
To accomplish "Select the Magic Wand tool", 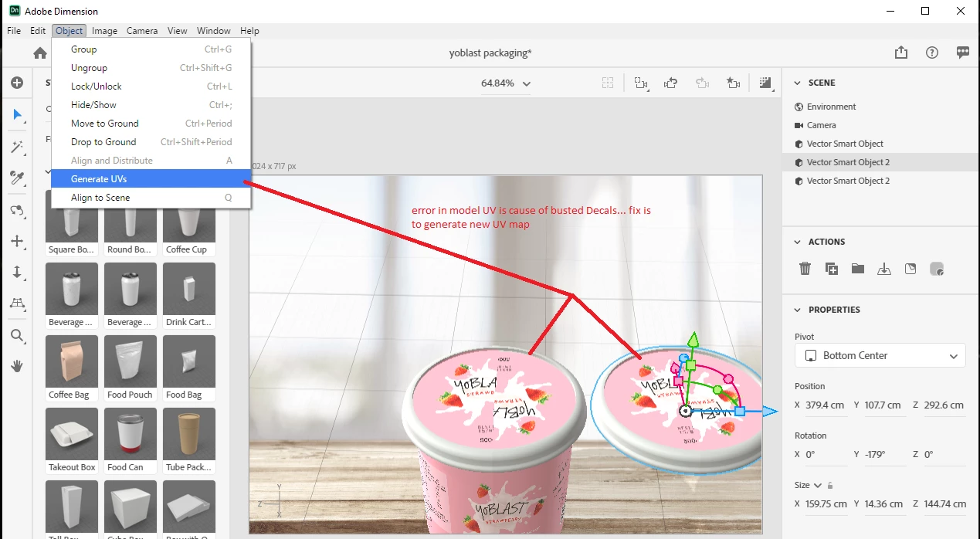I will (x=17, y=147).
